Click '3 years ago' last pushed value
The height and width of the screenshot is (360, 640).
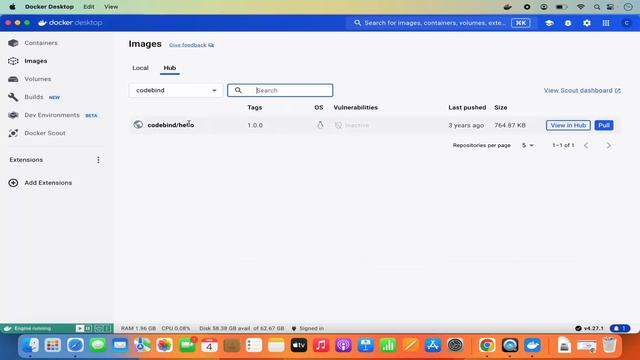click(x=466, y=125)
